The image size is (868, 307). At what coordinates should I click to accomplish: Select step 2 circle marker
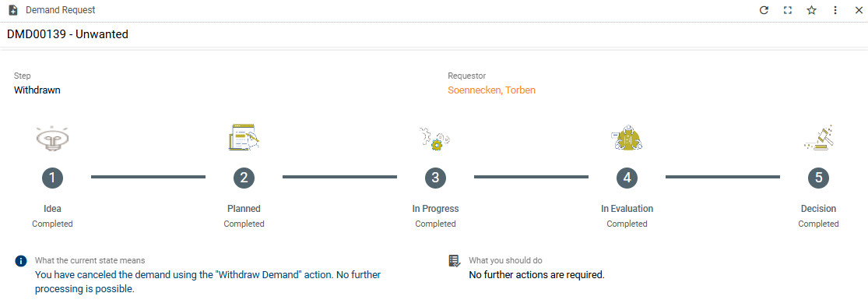(x=244, y=178)
